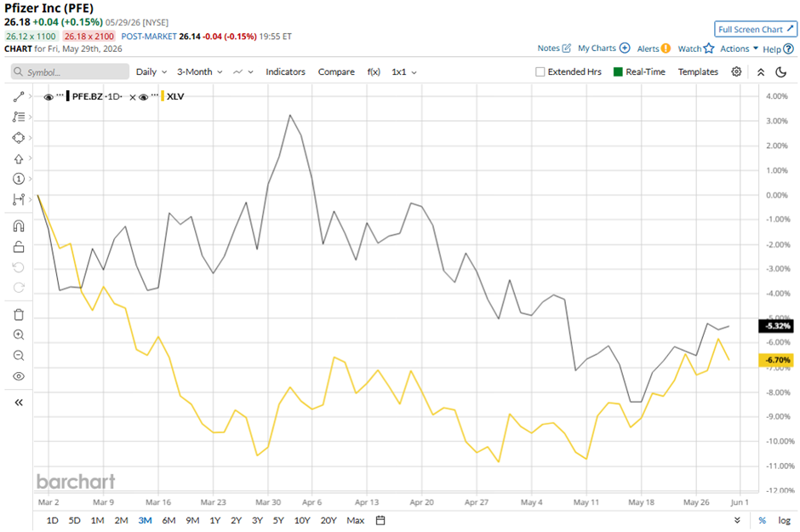Image resolution: width=800 pixels, height=532 pixels.
Task: Select the Max range
Action: click(356, 520)
